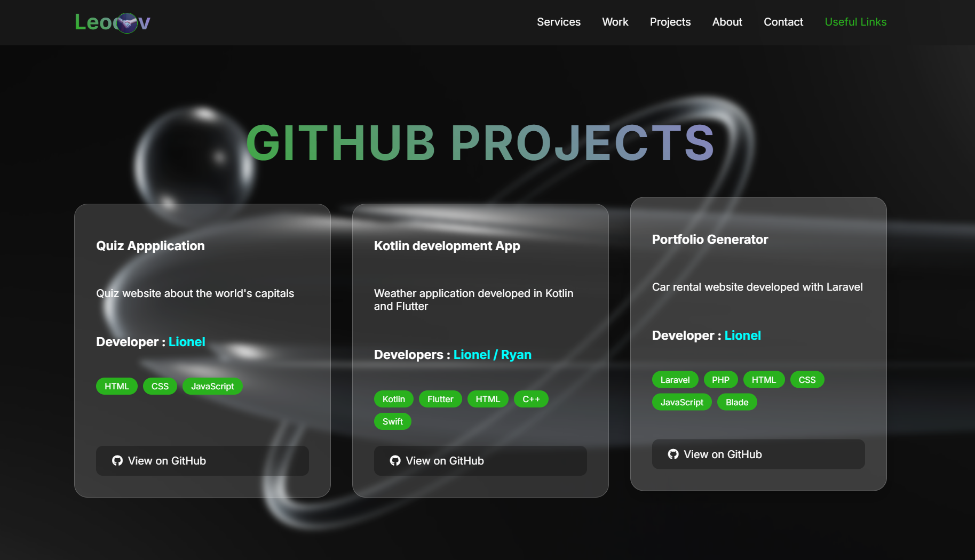Click JavaScript tag on Portfolio Generator card
Viewport: 975px width, 560px height.
(682, 402)
